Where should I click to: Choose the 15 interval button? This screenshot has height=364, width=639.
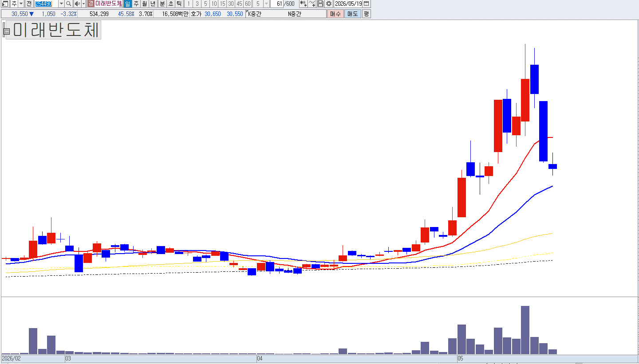click(x=222, y=4)
